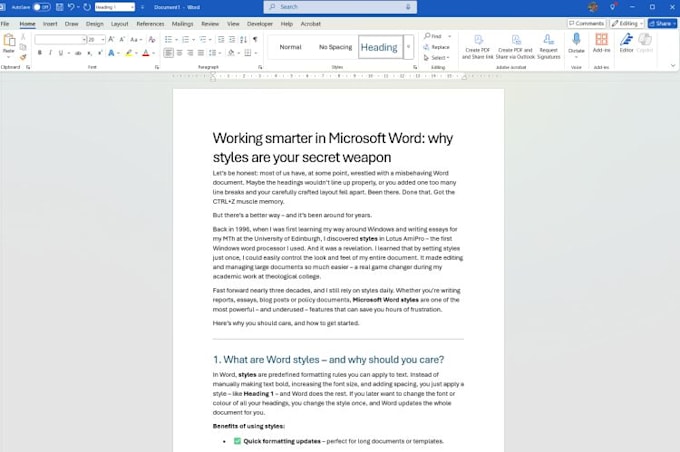Toggle Show/Hide paragraph marks

pyautogui.click(x=255, y=39)
